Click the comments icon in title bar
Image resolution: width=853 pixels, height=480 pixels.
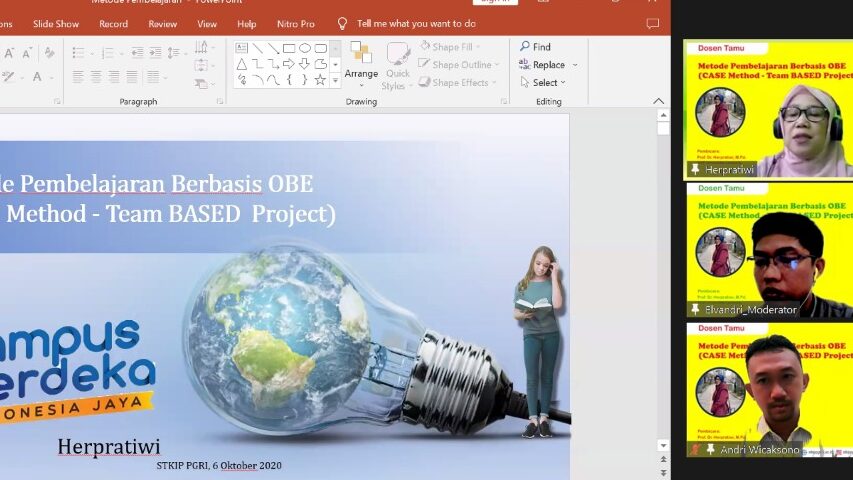[653, 23]
